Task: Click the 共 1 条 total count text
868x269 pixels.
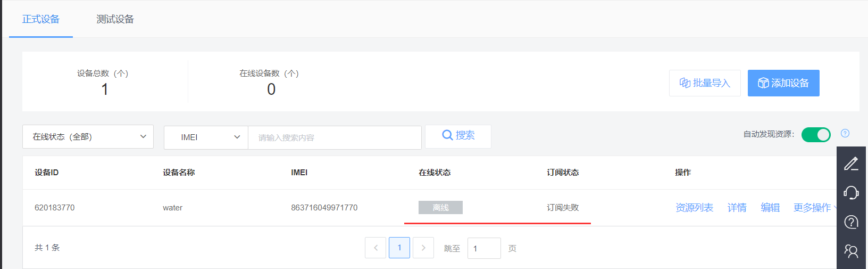Action: coord(47,248)
